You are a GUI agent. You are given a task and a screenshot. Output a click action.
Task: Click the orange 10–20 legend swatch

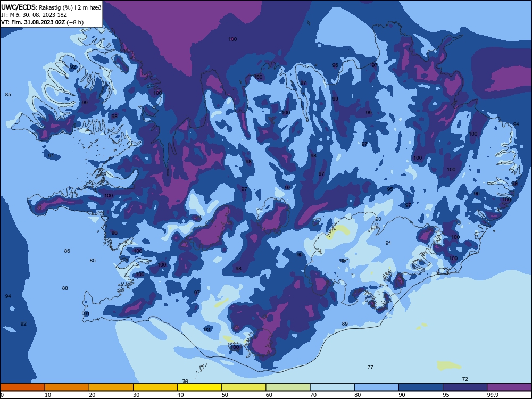pos(67,387)
